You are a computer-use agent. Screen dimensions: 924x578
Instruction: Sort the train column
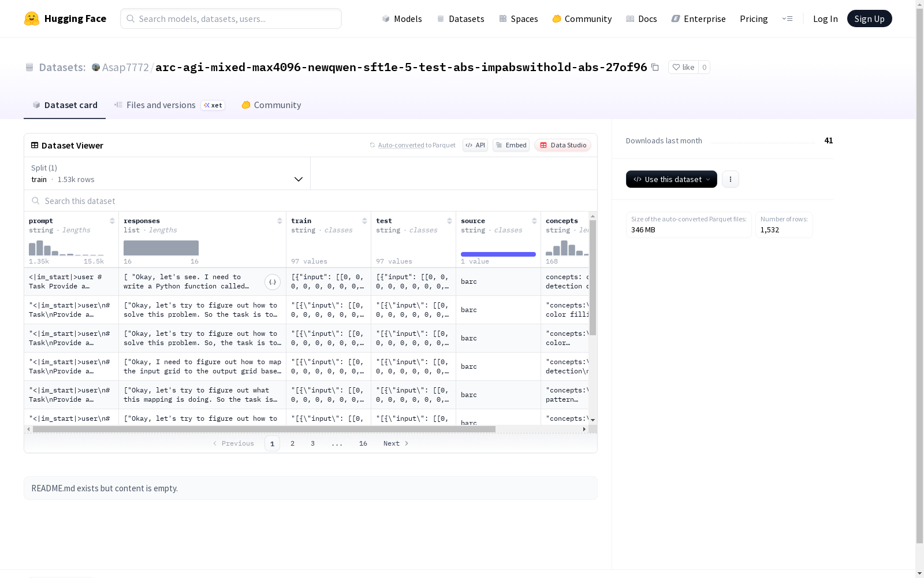coord(364,221)
